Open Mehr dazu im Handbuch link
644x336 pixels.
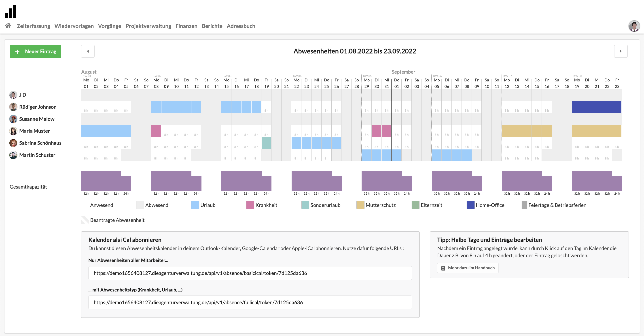pyautogui.click(x=468, y=268)
